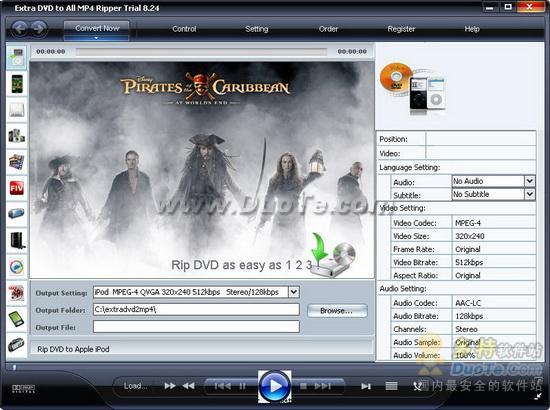Click the Aspect Ratio value Original
550x410 pixels.
468,276
